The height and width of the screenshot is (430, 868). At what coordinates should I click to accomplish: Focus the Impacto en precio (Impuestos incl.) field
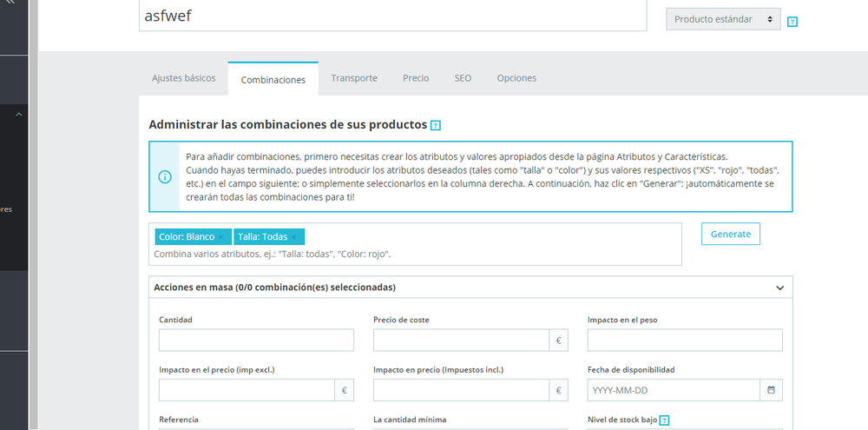(x=461, y=390)
